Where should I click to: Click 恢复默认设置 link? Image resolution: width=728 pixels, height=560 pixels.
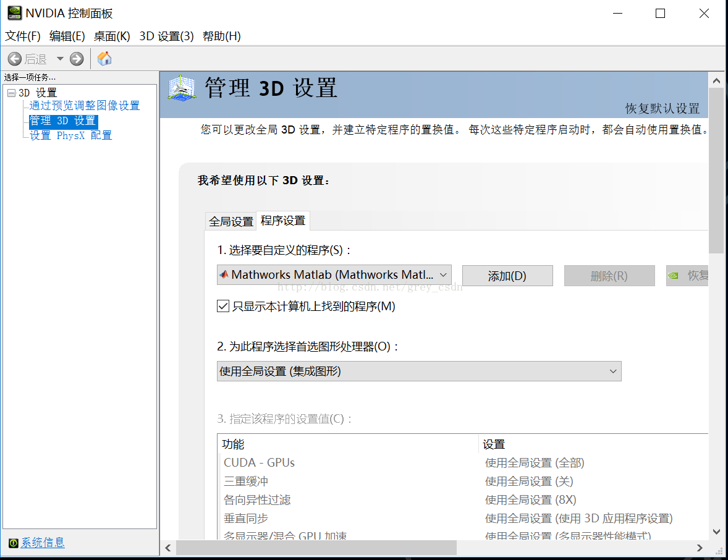point(662,109)
